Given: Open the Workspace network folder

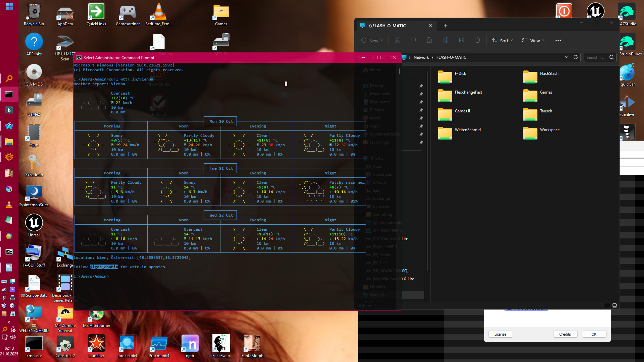Looking at the screenshot, I should coord(541,133).
